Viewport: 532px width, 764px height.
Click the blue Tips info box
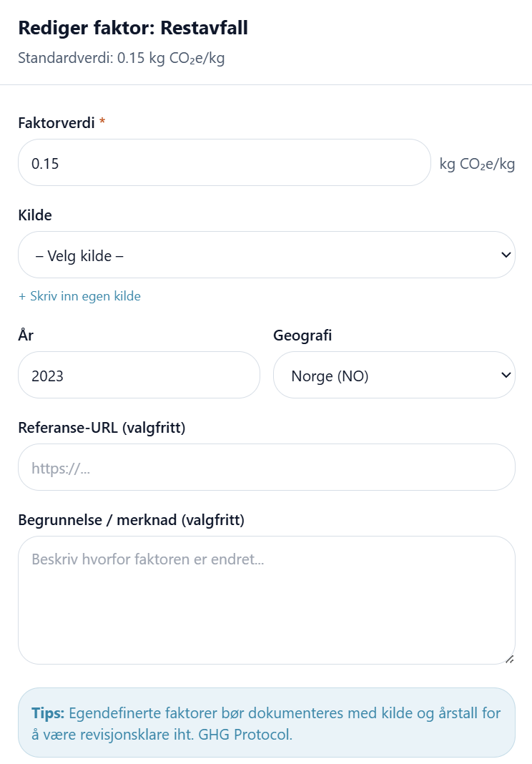pos(266,723)
